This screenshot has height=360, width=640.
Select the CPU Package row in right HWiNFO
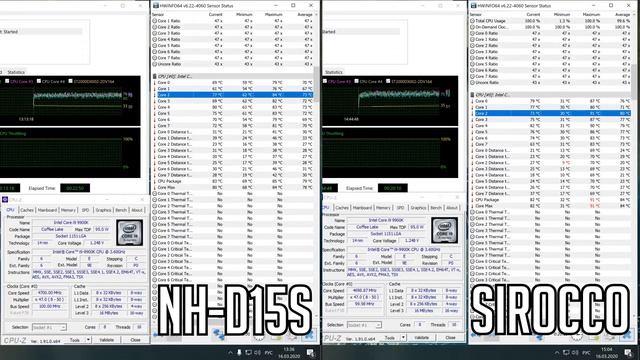(x=551, y=200)
